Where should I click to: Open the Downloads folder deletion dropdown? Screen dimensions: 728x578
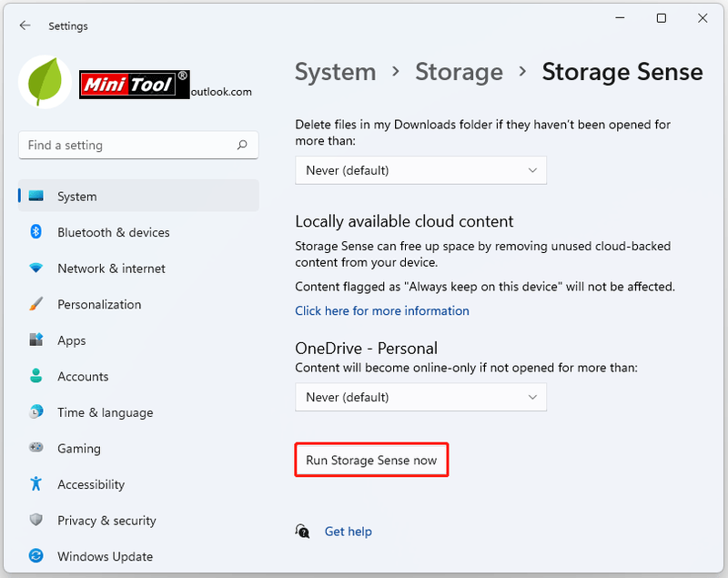click(420, 170)
